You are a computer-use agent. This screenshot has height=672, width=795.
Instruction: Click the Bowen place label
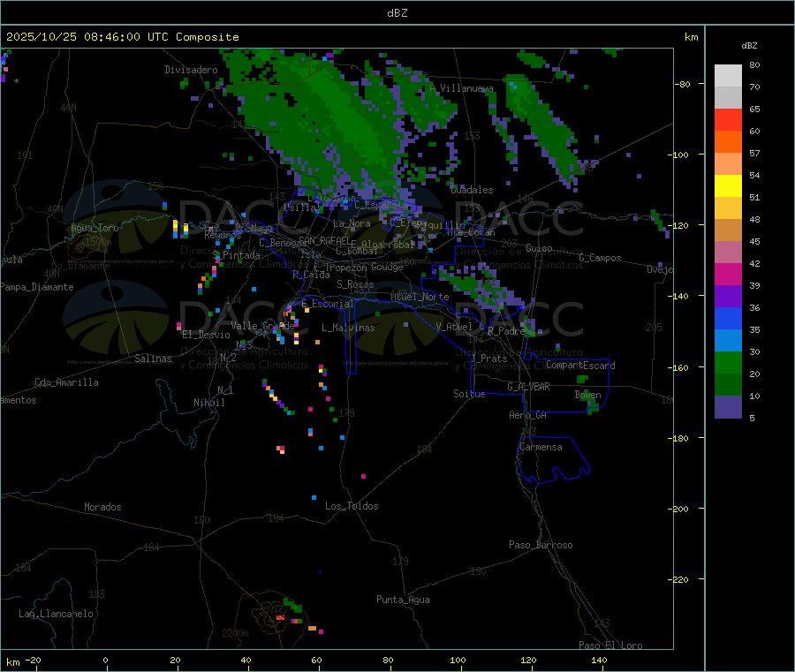(587, 395)
